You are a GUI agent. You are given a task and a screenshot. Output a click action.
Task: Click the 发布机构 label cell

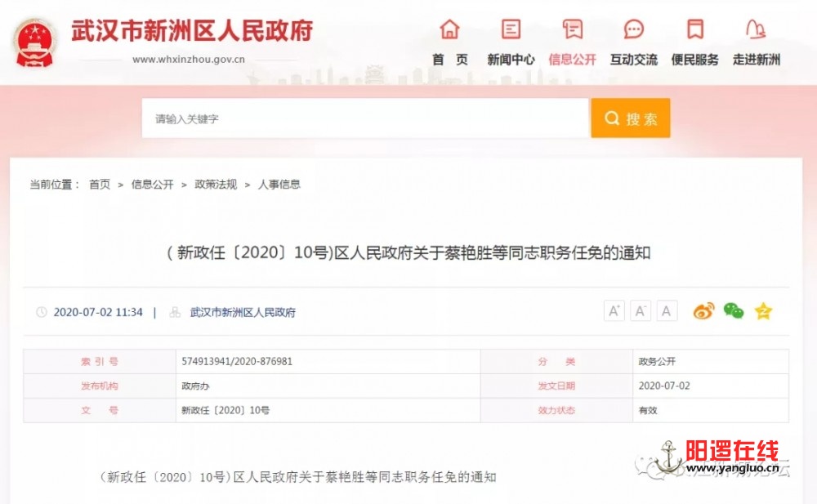pyautogui.click(x=100, y=386)
